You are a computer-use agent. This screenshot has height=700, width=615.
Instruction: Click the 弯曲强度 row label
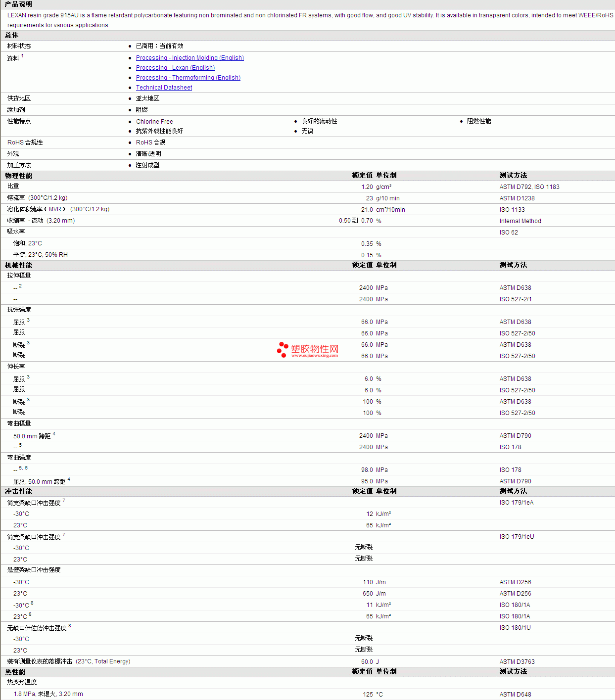pyautogui.click(x=19, y=458)
